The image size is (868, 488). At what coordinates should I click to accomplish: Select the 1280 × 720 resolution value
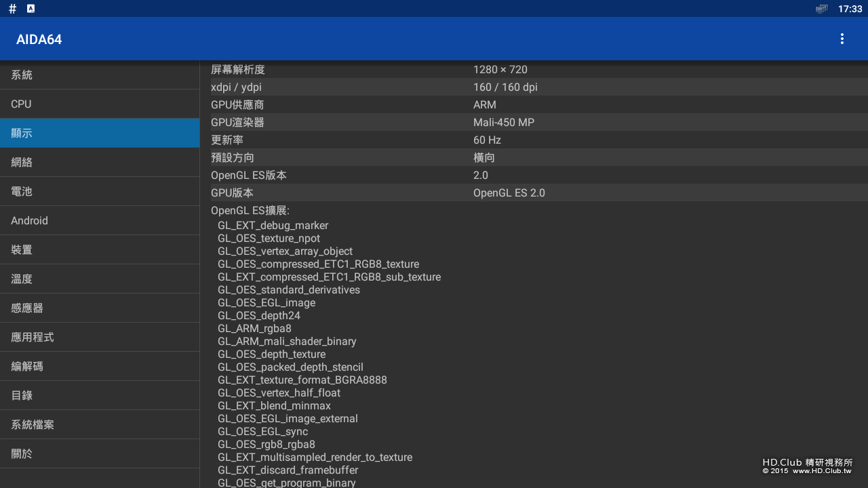coord(500,69)
